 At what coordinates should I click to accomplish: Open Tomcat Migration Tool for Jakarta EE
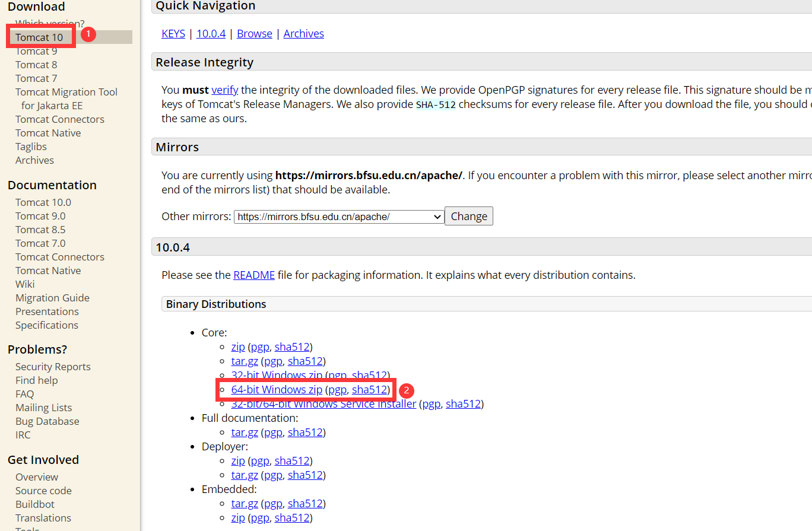pyautogui.click(x=66, y=98)
